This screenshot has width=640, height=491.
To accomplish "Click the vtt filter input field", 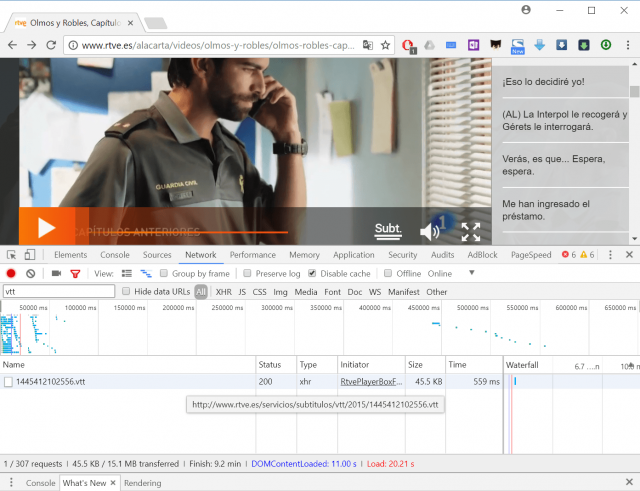I will coord(59,291).
